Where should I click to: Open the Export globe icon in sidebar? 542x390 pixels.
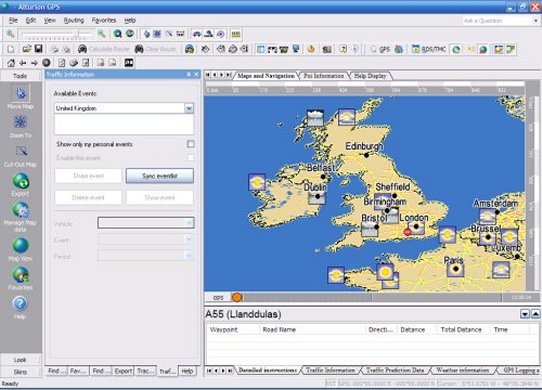21,181
